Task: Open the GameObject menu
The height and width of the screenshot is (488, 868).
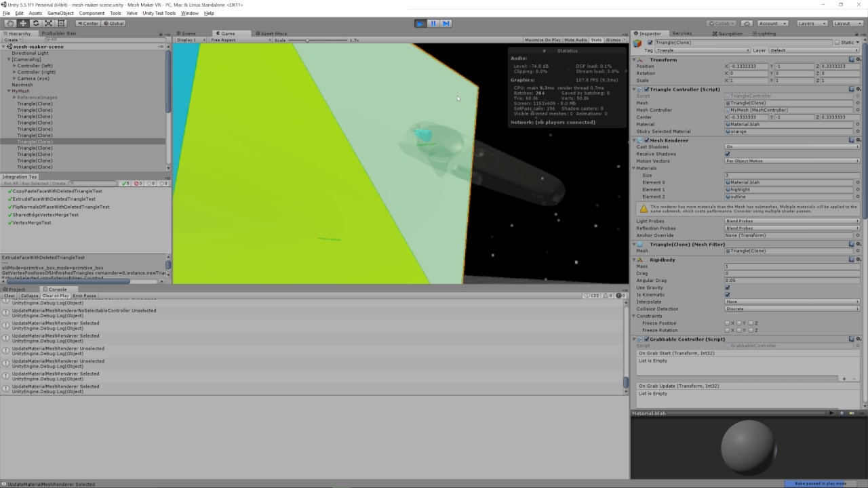Action: point(61,12)
